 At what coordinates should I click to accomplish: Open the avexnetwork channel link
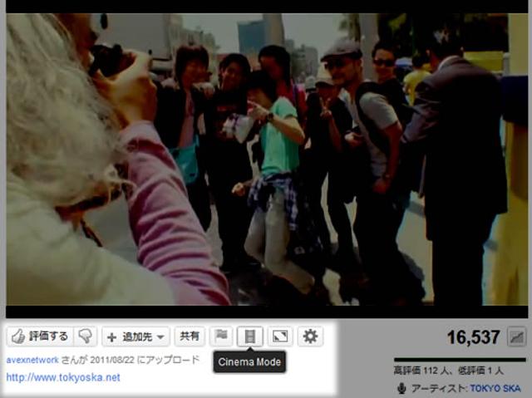coord(32,360)
